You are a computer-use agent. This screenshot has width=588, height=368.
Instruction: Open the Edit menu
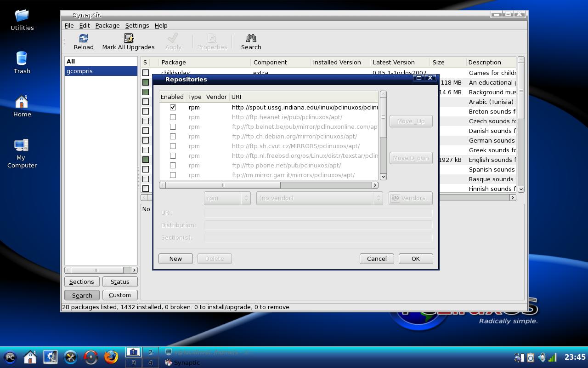pyautogui.click(x=85, y=26)
